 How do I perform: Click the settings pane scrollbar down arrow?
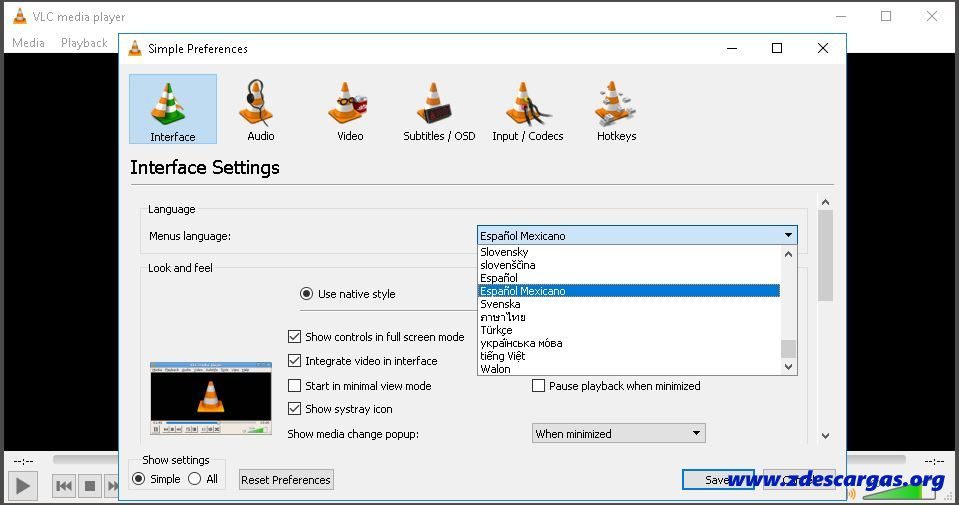pos(825,436)
